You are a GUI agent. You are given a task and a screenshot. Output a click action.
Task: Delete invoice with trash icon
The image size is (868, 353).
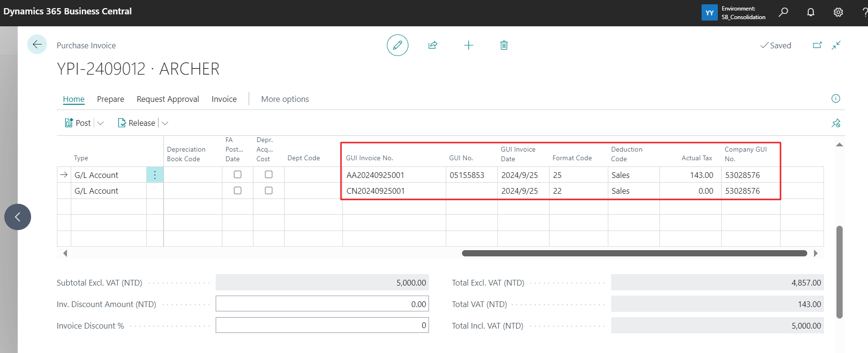pos(504,45)
